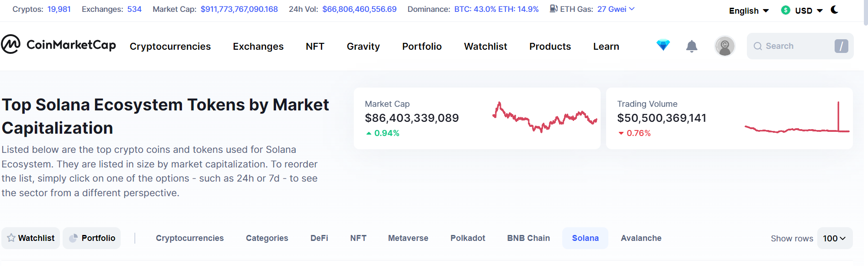Screen dimensions: 868x266
Task: Open the diamond rewards icon
Action: point(663,45)
